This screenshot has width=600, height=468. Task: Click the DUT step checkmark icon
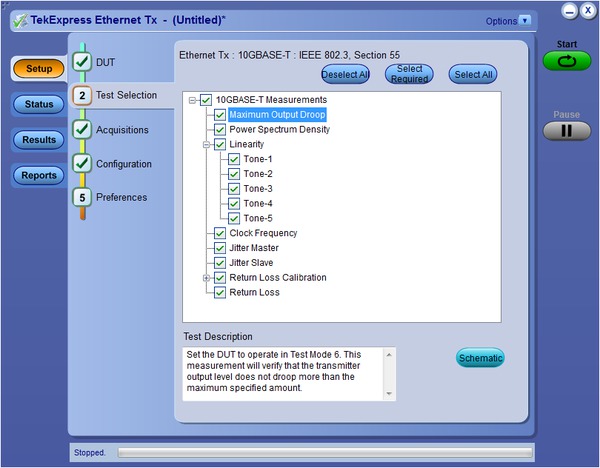point(82,62)
